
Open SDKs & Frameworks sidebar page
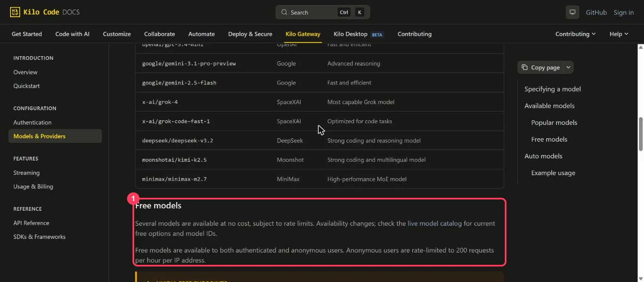(x=39, y=237)
